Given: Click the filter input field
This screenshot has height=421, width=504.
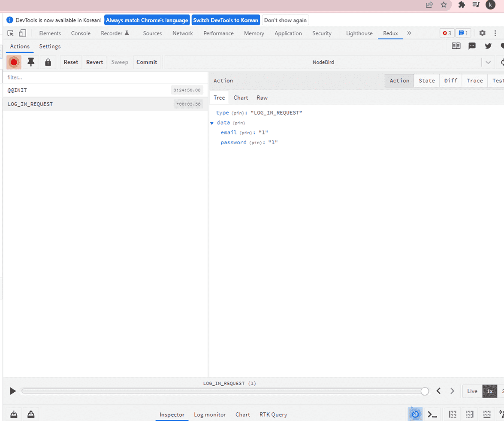Looking at the screenshot, I should pyautogui.click(x=106, y=78).
